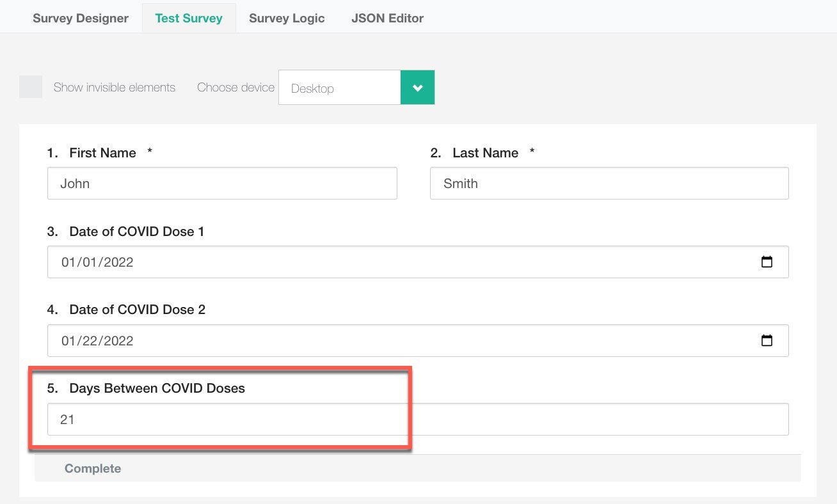Image resolution: width=837 pixels, height=504 pixels.
Task: Click the Date of COVID Dose 2 field
Action: [384, 341]
